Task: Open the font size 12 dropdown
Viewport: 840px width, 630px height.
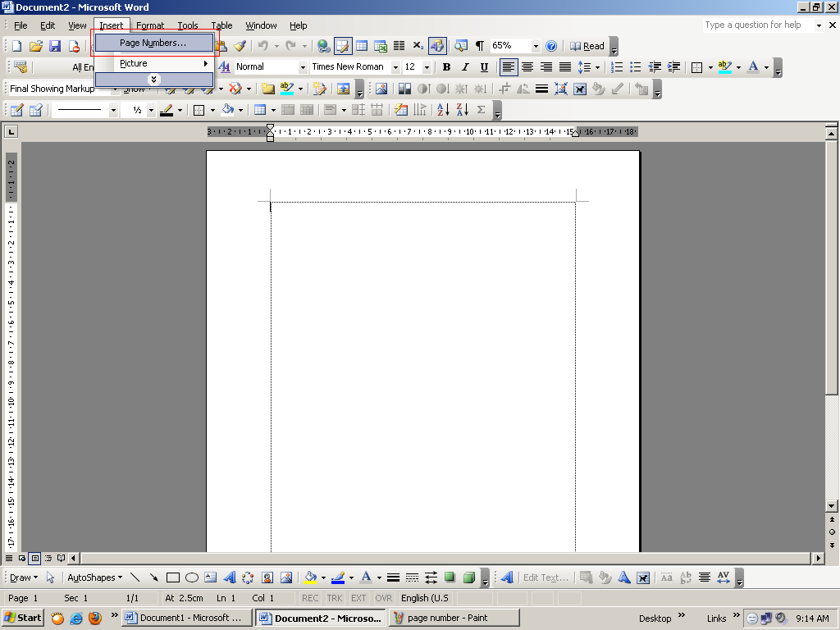Action: [x=427, y=67]
